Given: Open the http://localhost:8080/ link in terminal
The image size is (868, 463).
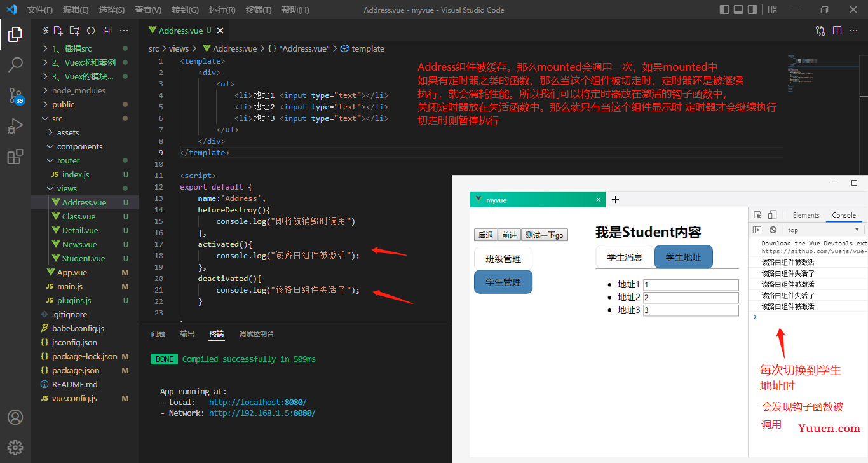Looking at the screenshot, I should click(x=257, y=403).
